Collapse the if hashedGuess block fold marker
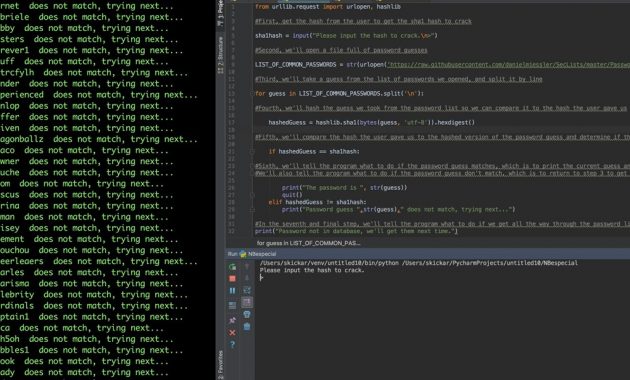630x380 pixels. [252, 152]
